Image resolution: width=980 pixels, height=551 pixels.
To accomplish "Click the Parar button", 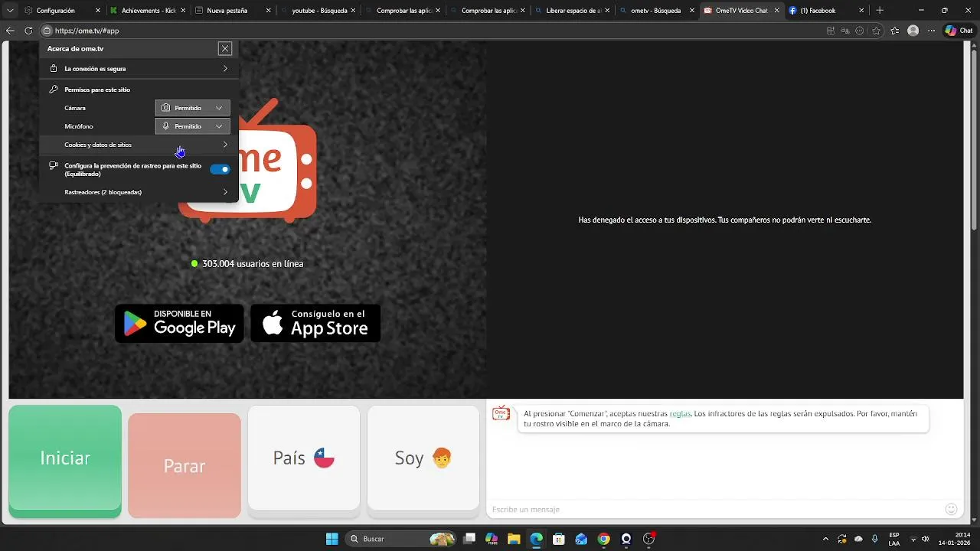I will [x=185, y=465].
